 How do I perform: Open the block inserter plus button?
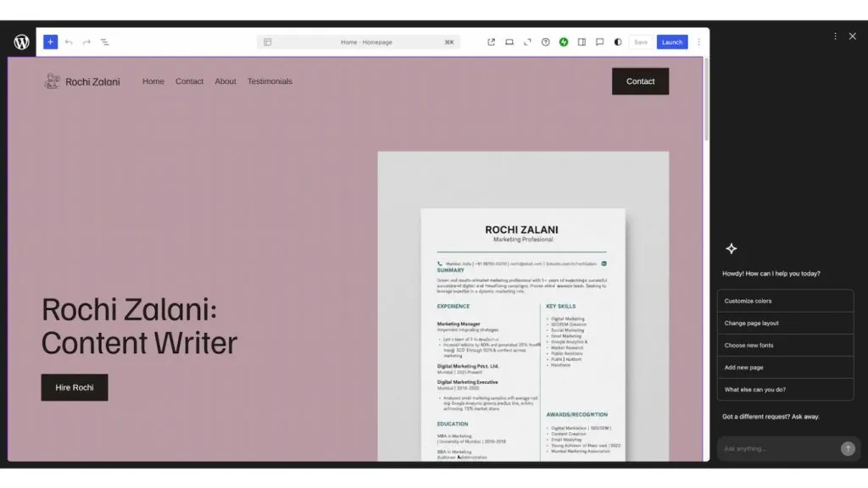(x=50, y=42)
